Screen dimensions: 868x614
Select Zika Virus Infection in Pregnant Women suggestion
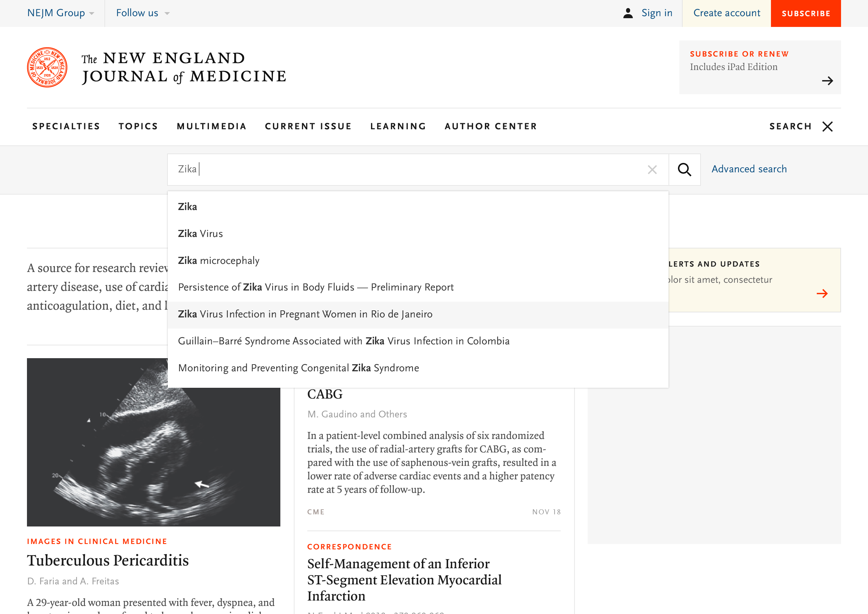(305, 314)
